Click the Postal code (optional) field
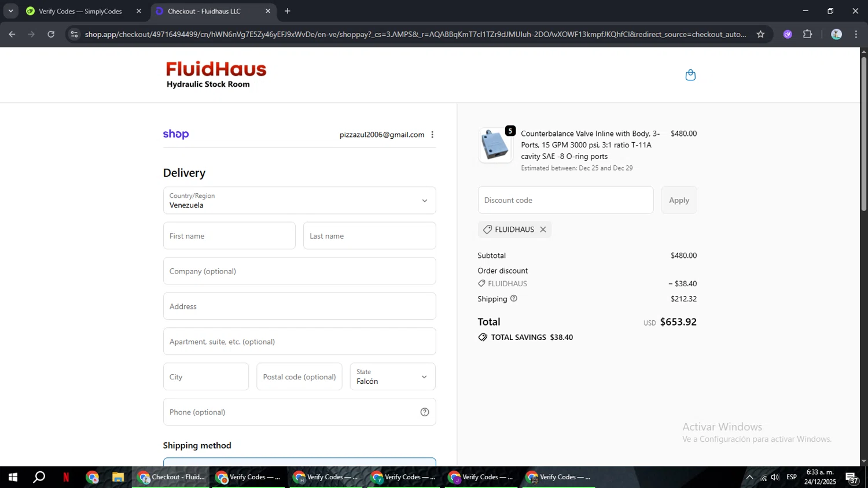Screen dimensions: 868x488 (299, 377)
